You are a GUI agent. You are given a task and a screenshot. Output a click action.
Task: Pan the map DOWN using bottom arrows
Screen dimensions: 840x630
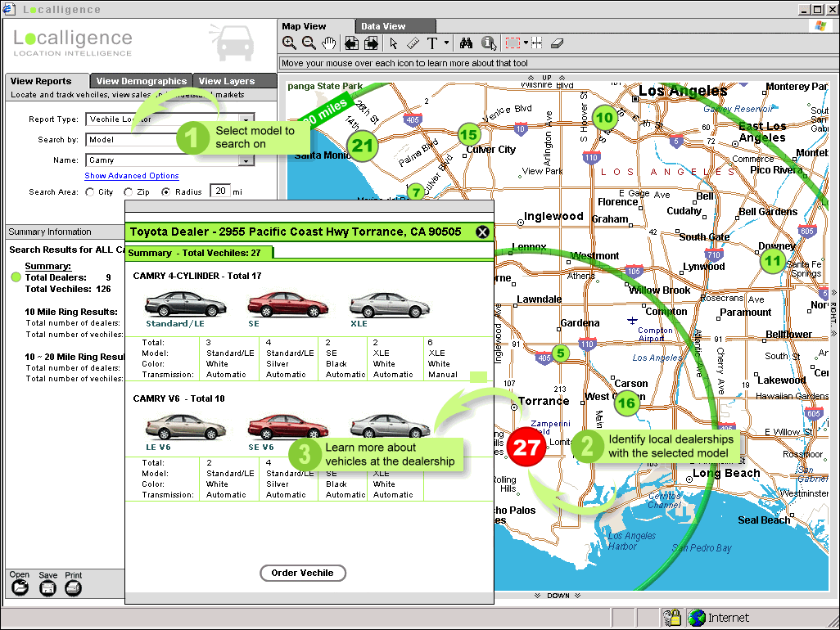pyautogui.click(x=558, y=596)
